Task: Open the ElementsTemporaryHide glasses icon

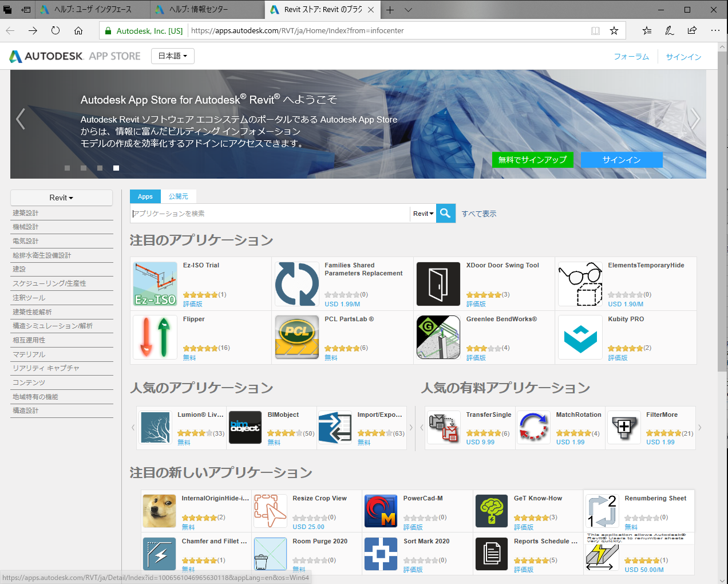Action: (580, 284)
